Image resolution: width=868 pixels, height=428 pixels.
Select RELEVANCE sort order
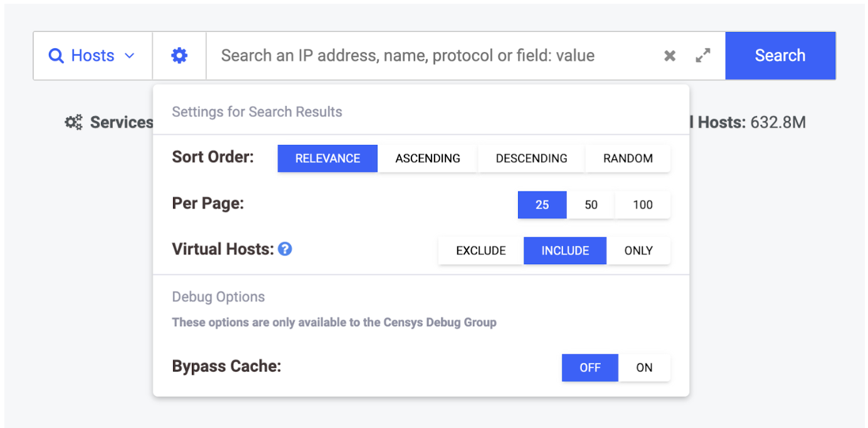coord(327,158)
